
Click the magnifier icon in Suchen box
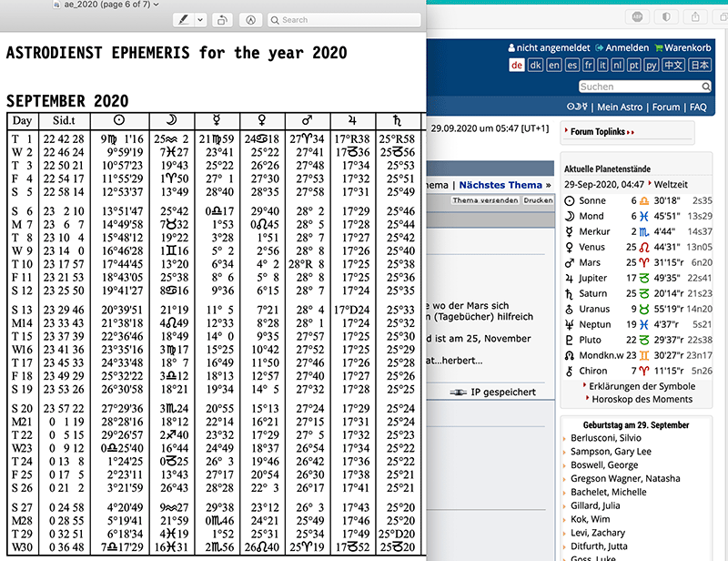point(706,87)
